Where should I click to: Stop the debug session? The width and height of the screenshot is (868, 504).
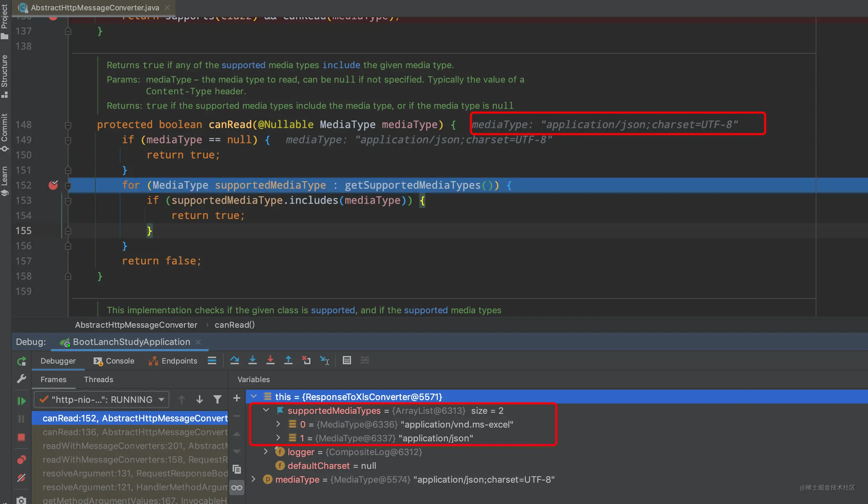[21, 437]
